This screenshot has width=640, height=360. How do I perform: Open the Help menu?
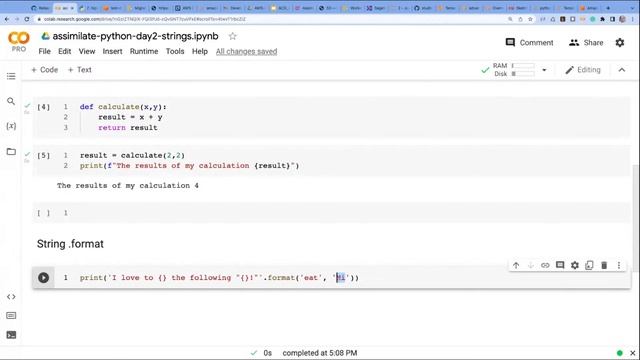coord(200,51)
